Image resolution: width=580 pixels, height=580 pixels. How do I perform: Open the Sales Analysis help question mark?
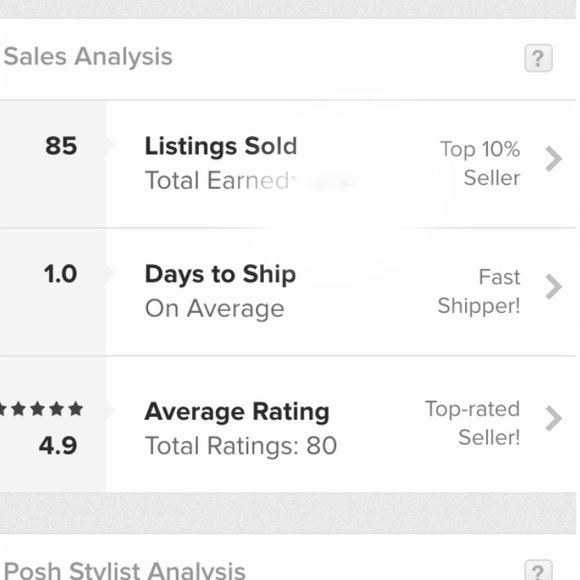pyautogui.click(x=538, y=58)
